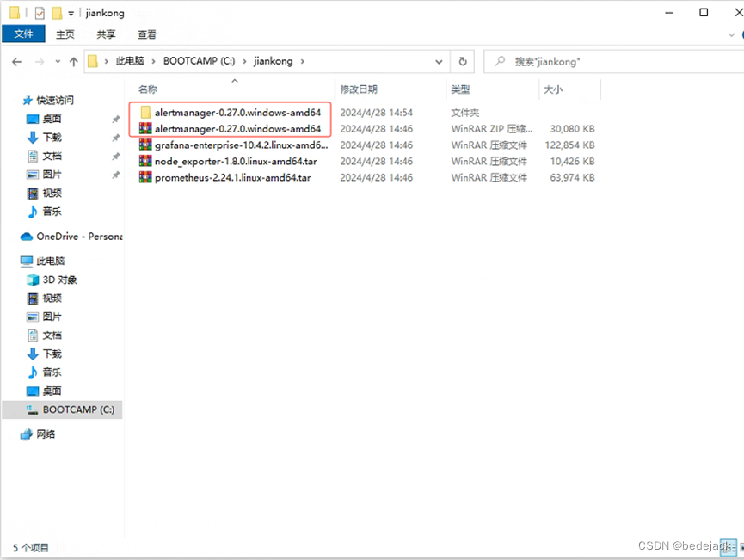Click the search jiankong input field

pos(614,62)
